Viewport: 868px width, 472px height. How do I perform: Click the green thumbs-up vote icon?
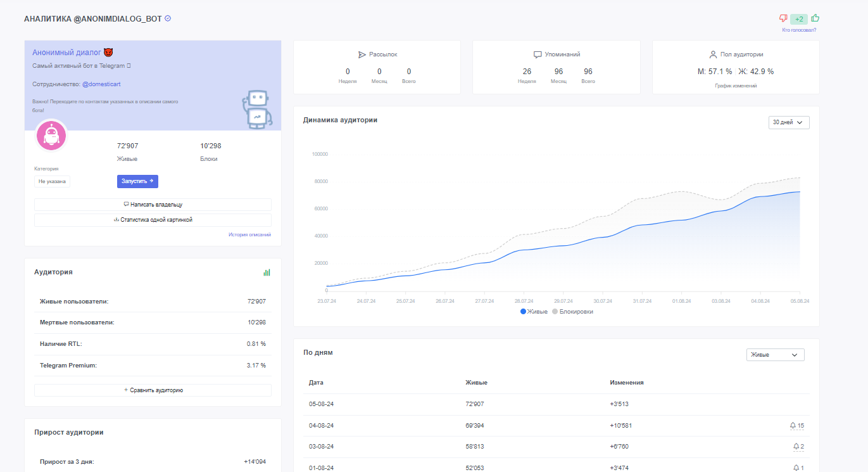click(x=815, y=18)
